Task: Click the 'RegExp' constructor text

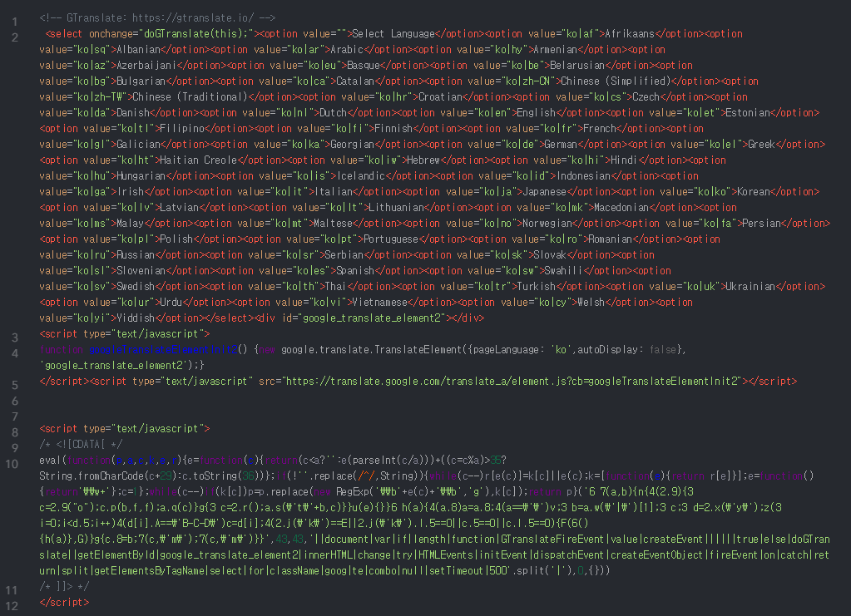Action: pos(352,492)
